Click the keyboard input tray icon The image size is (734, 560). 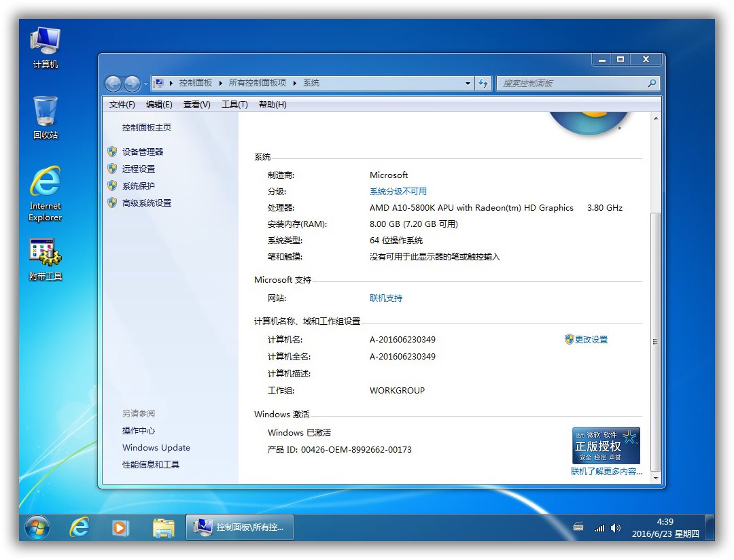coord(578,527)
